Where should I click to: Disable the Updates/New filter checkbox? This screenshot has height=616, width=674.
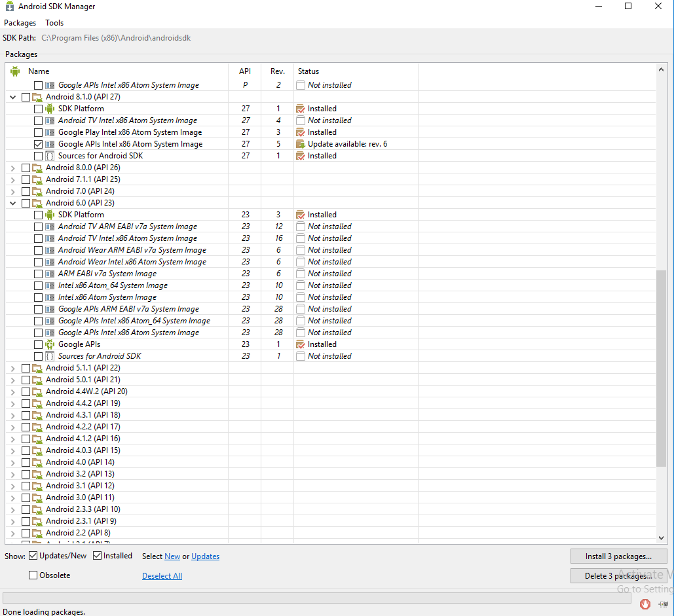coord(32,555)
